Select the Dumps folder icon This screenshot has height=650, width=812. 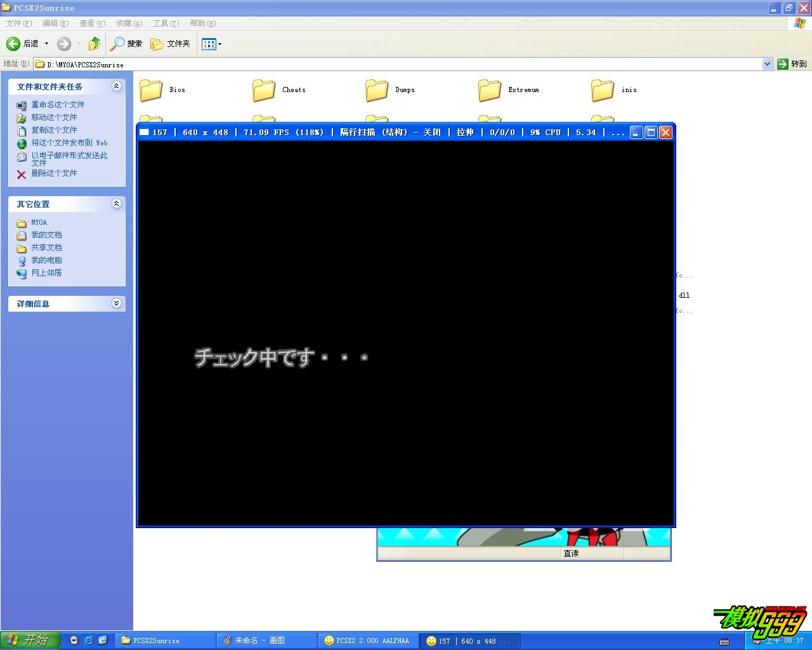(377, 90)
